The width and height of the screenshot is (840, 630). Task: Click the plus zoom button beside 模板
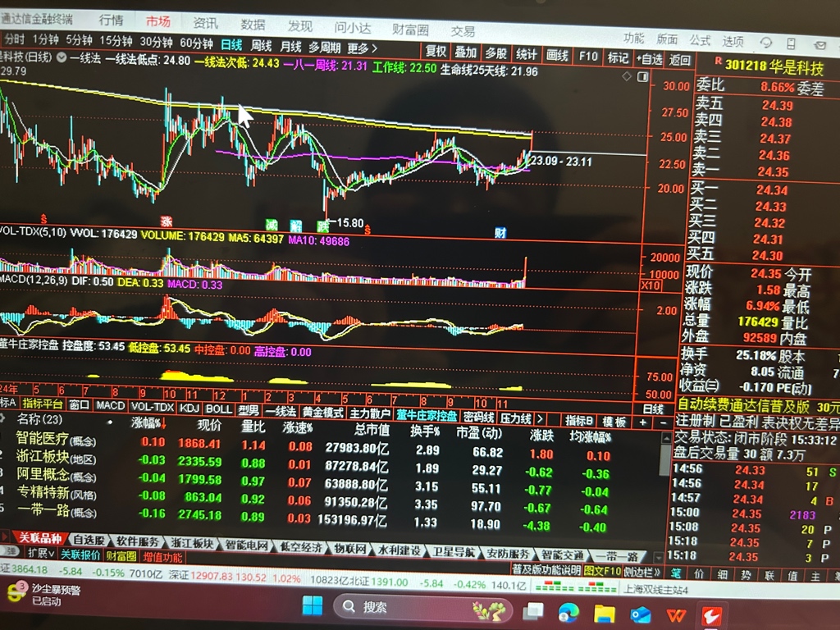(x=642, y=422)
